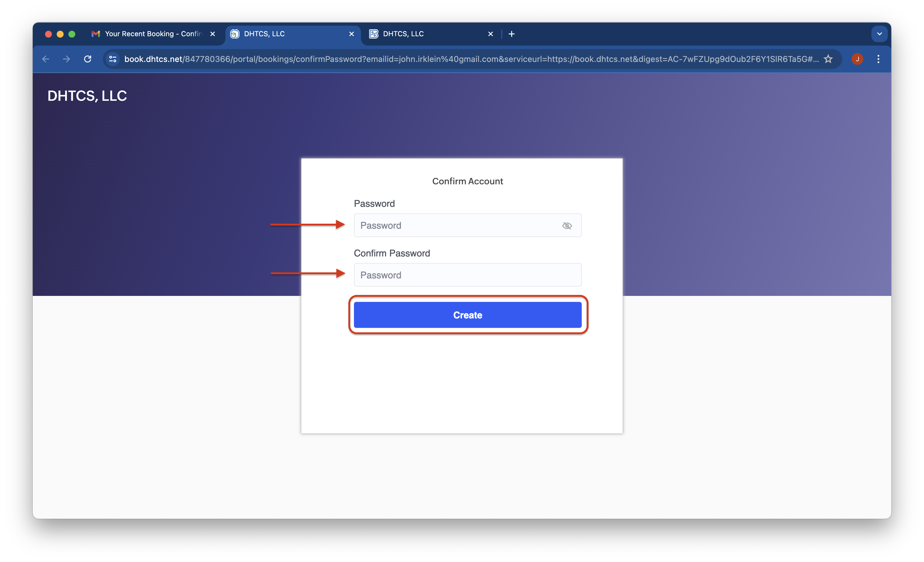Click the Create button

click(467, 315)
